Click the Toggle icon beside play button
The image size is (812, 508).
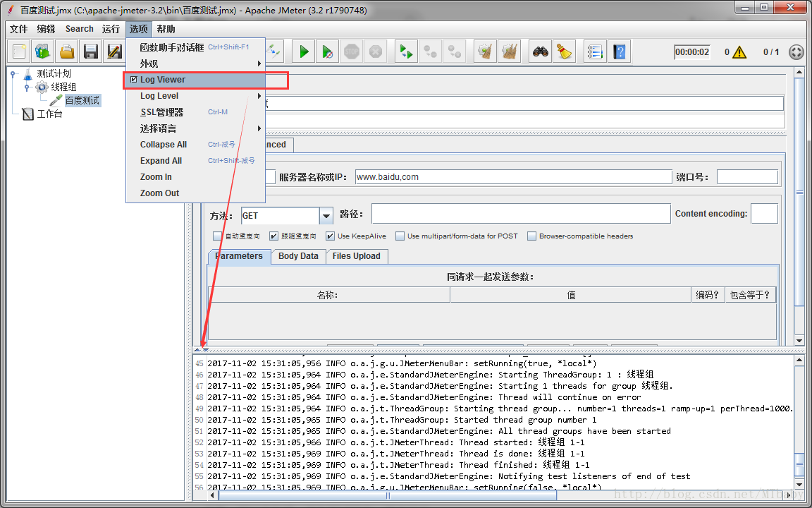[273, 52]
